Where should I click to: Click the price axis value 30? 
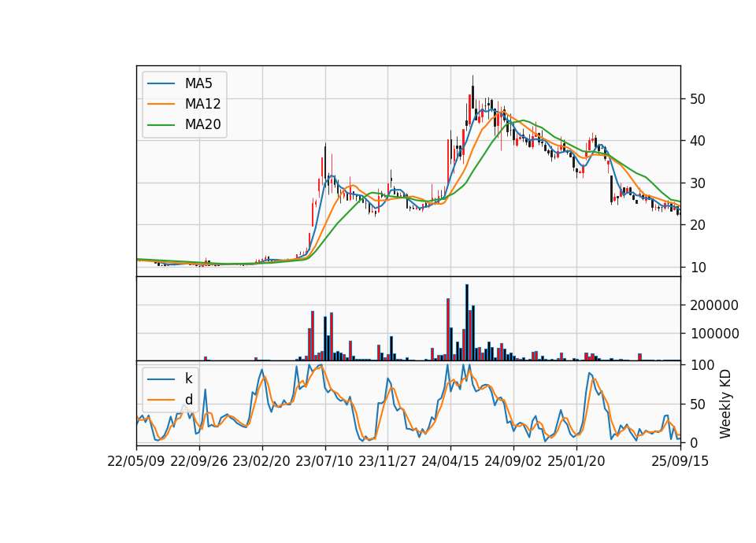coord(698,183)
